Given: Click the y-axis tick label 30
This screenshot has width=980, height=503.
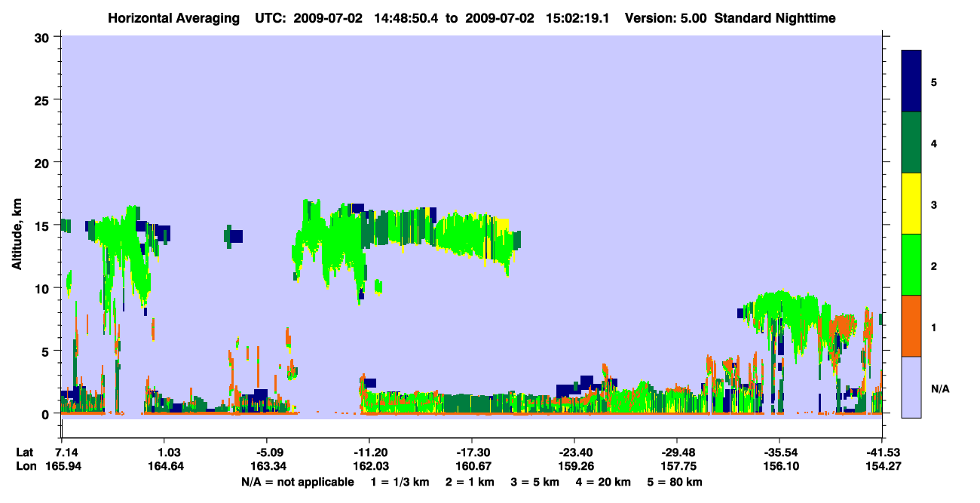Looking at the screenshot, I should 42,37.
